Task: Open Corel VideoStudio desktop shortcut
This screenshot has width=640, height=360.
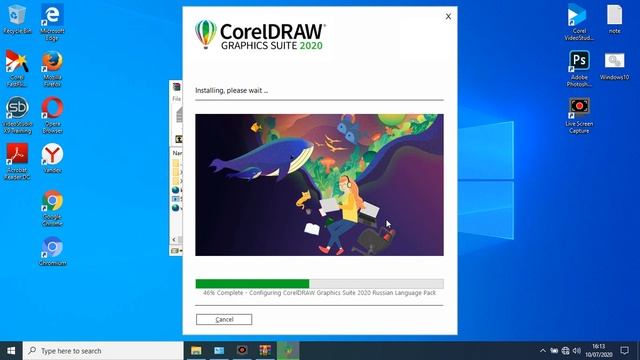Action: tap(579, 22)
